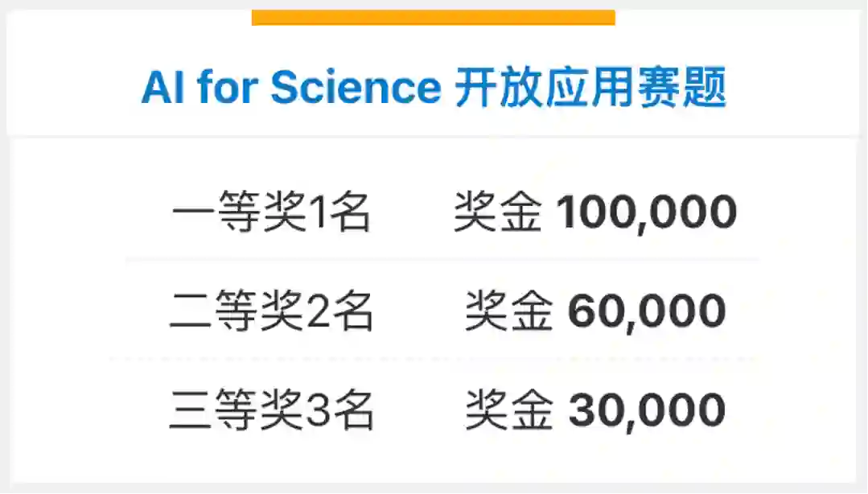Click the "2名" winner count

coord(341,312)
